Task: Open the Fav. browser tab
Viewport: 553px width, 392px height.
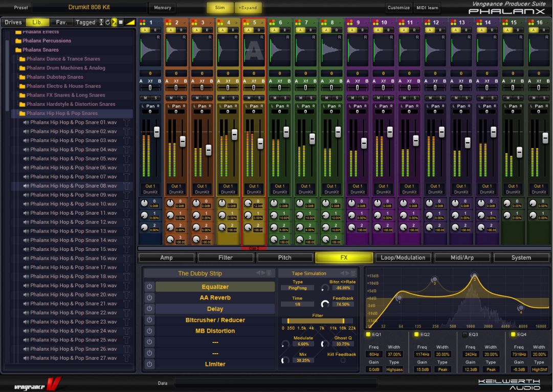Action: point(61,22)
